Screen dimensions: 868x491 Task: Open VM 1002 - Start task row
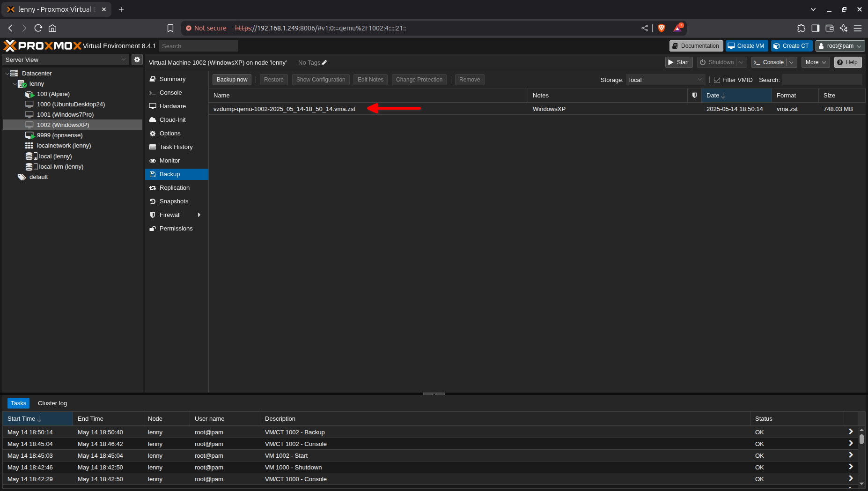pos(430,455)
